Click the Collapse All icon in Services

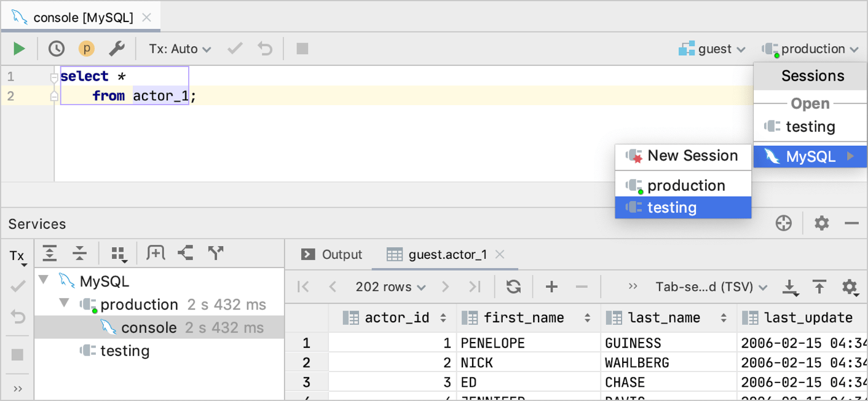pyautogui.click(x=79, y=253)
